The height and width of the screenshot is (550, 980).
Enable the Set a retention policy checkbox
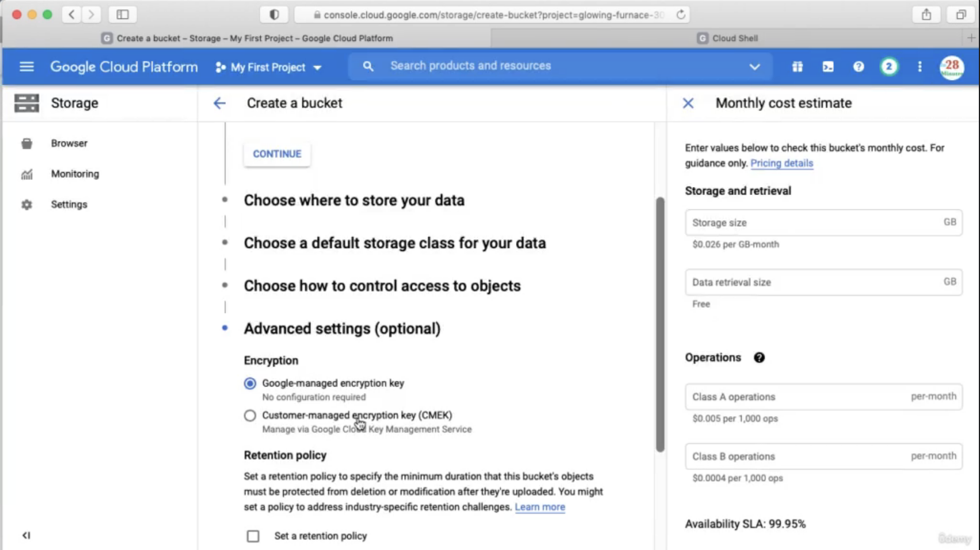(x=253, y=536)
